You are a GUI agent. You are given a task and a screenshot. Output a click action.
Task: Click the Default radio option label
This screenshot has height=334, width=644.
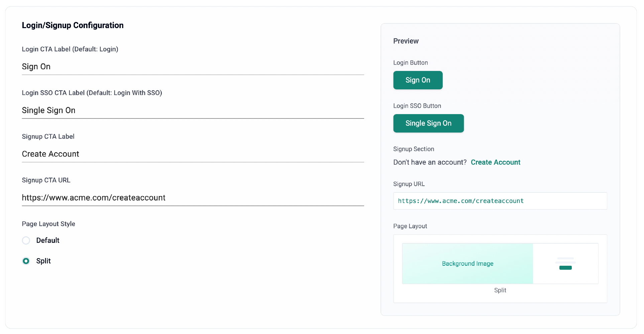[x=48, y=241]
